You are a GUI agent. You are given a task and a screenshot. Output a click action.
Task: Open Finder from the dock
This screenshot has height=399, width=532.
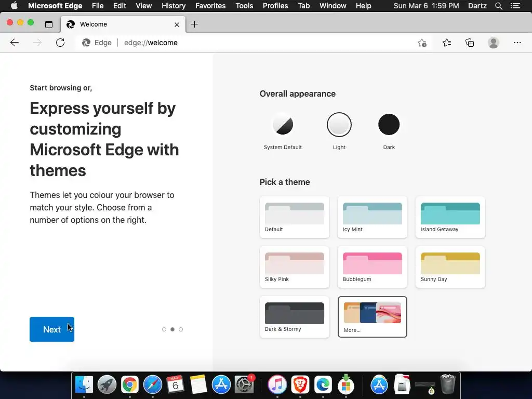84,385
